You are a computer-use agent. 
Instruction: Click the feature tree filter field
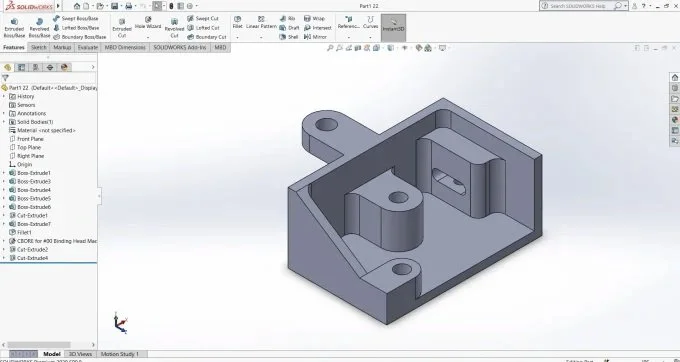[x=49, y=78]
